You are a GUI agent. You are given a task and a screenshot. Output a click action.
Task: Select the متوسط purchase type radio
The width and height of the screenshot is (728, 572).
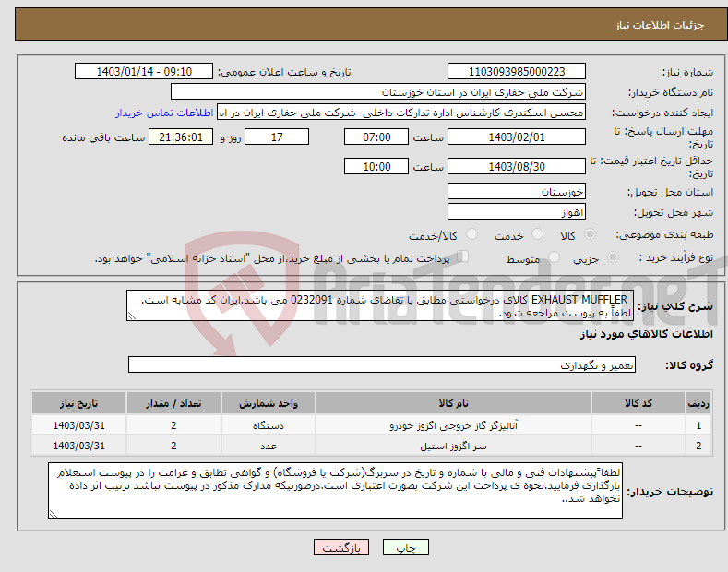554,257
